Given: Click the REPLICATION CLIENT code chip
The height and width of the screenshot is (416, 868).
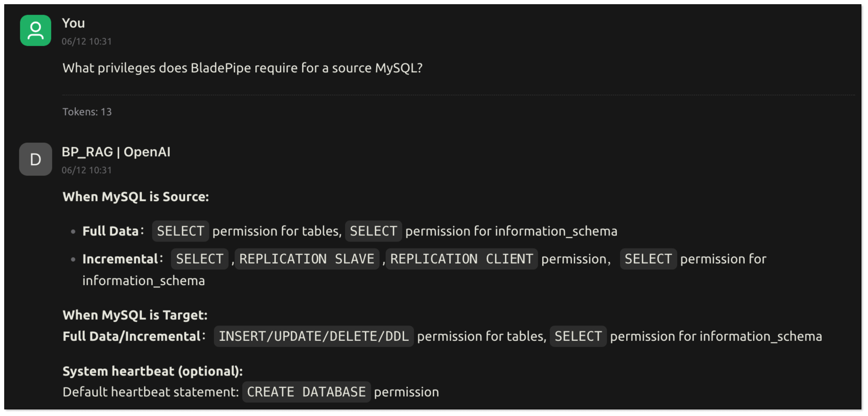Looking at the screenshot, I should click(461, 259).
